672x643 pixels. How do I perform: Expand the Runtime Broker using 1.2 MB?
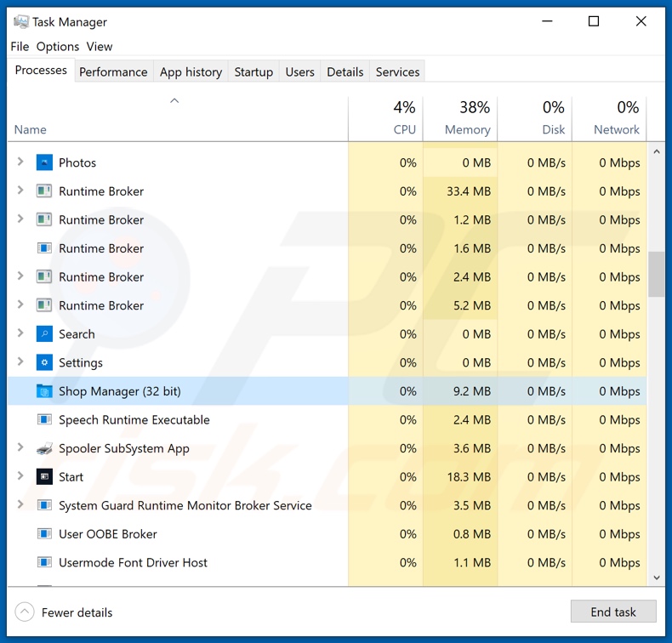(20, 219)
